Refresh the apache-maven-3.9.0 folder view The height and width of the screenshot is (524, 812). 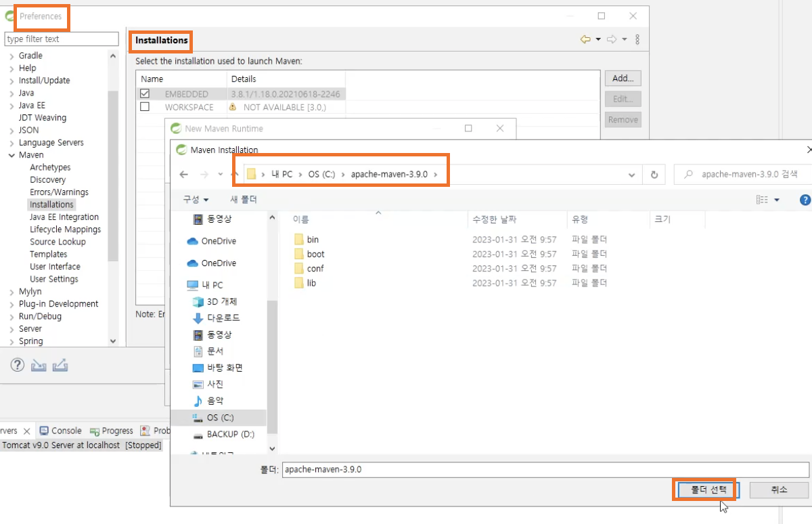click(x=654, y=175)
